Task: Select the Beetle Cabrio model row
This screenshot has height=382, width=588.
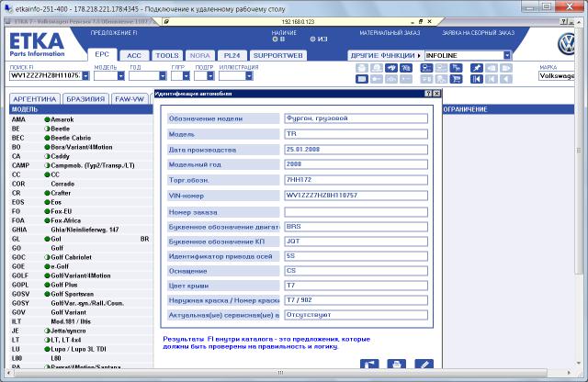Action: [x=81, y=138]
